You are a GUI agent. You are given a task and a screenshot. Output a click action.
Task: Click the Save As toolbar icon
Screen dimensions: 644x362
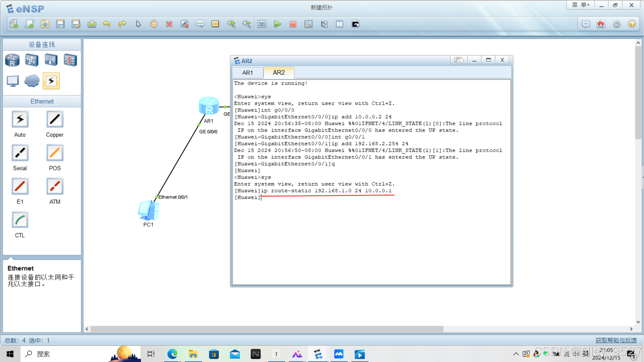click(76, 24)
